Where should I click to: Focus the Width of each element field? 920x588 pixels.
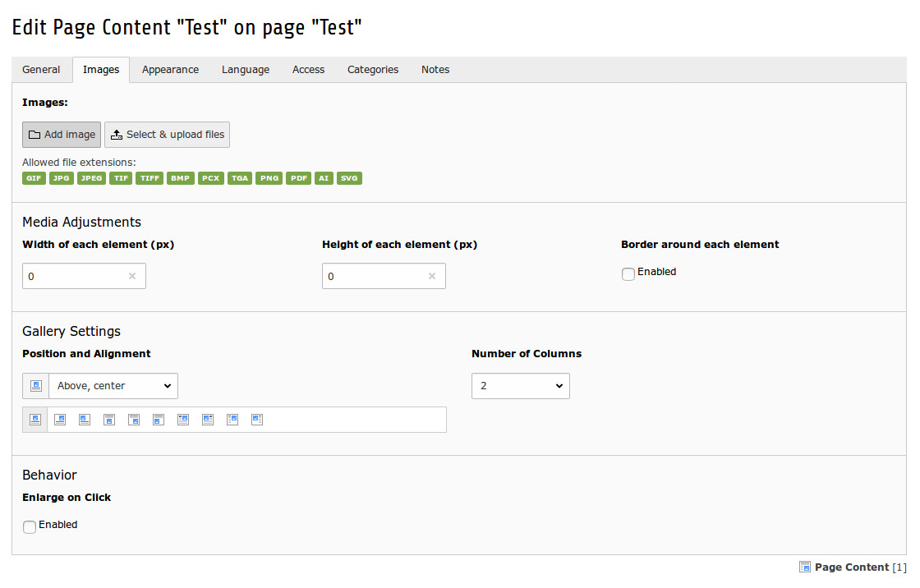84,276
